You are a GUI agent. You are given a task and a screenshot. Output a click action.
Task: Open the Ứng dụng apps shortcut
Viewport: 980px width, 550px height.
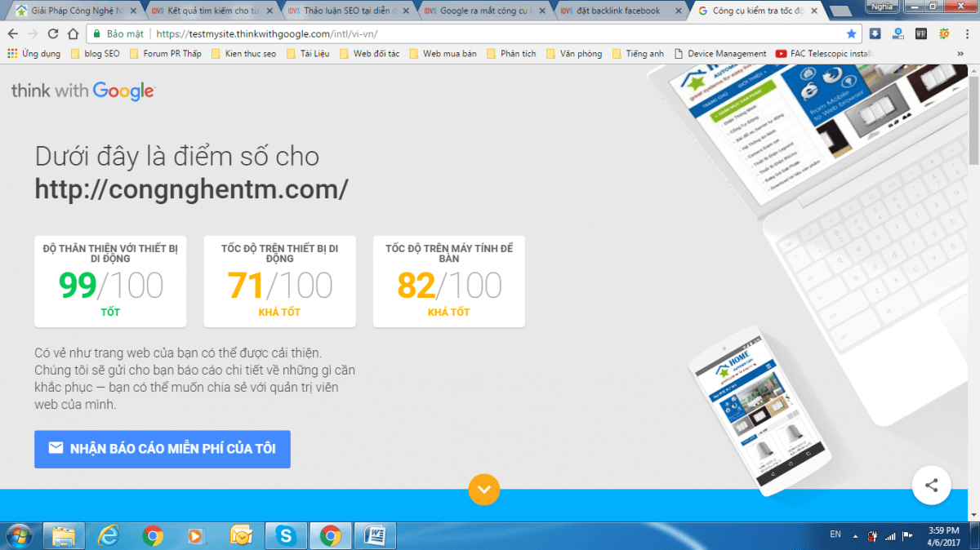point(34,54)
